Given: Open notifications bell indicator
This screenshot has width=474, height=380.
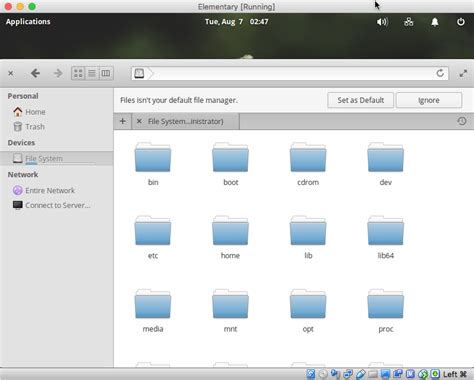Looking at the screenshot, I should point(435,22).
